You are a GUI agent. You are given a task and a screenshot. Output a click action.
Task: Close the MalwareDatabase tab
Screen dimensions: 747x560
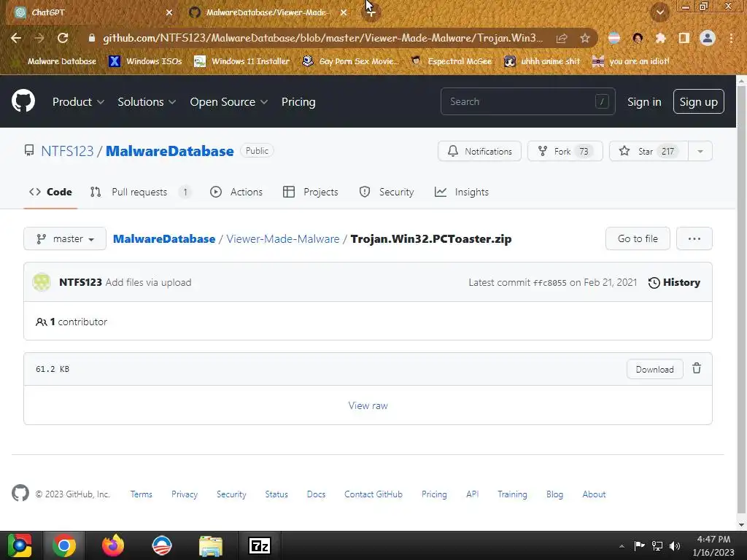pyautogui.click(x=344, y=12)
